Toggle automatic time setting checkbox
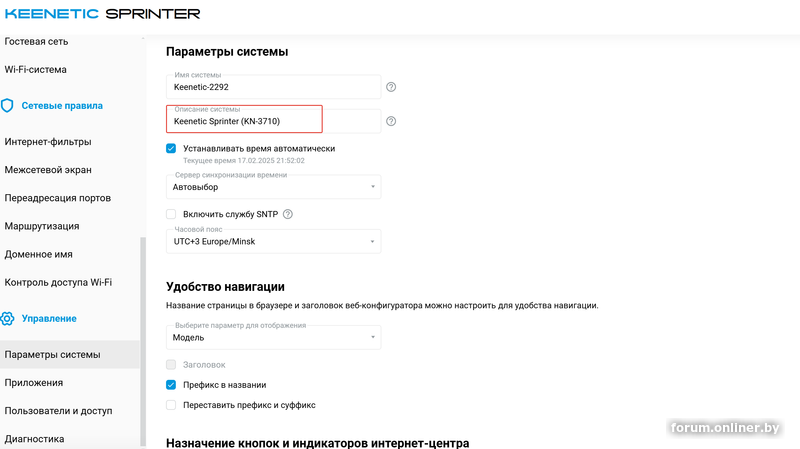 pos(171,148)
